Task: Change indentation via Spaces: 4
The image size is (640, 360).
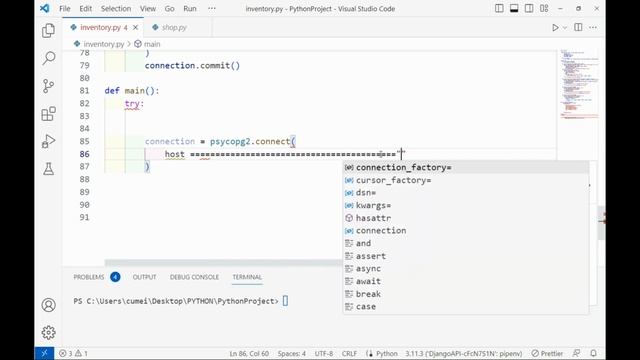Action: [x=291, y=353]
